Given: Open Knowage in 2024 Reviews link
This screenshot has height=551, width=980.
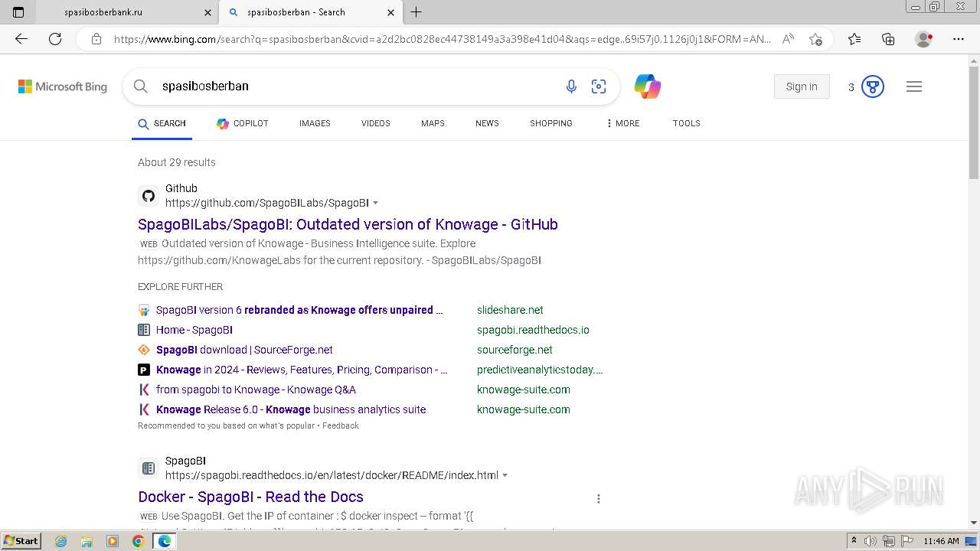Looking at the screenshot, I should coord(302,370).
